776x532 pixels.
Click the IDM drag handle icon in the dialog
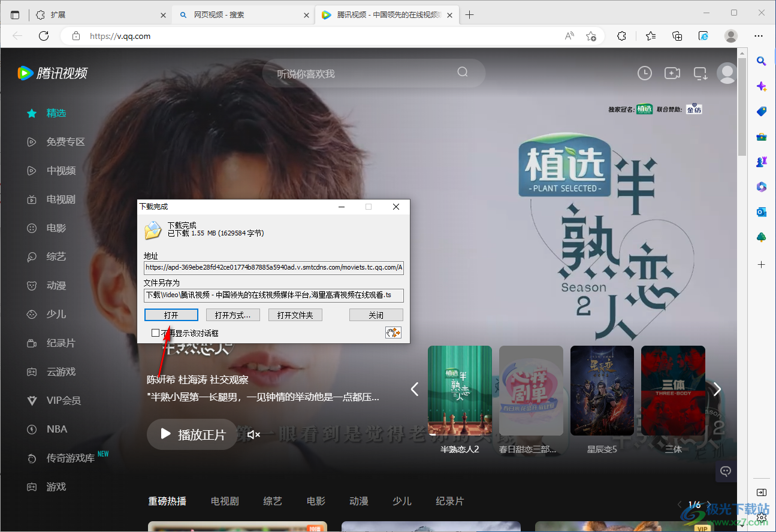click(393, 332)
